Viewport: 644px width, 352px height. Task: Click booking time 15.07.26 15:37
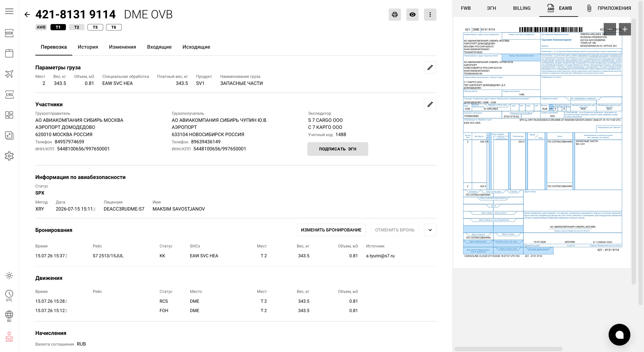click(x=51, y=256)
